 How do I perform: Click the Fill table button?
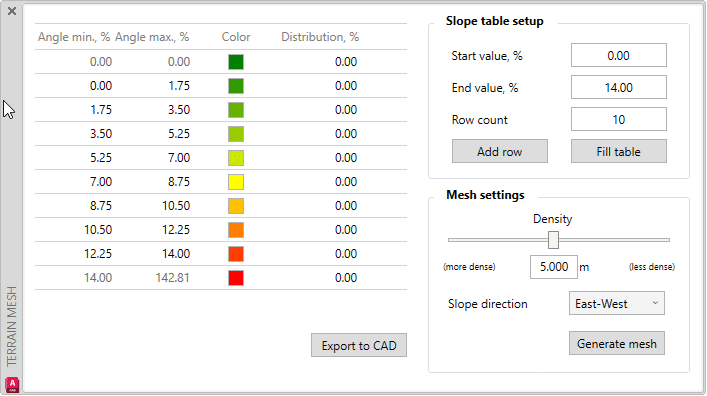click(619, 152)
